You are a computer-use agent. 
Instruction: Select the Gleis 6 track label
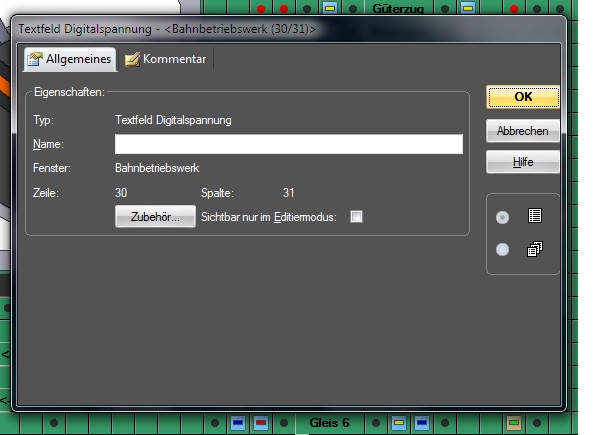pyautogui.click(x=329, y=423)
